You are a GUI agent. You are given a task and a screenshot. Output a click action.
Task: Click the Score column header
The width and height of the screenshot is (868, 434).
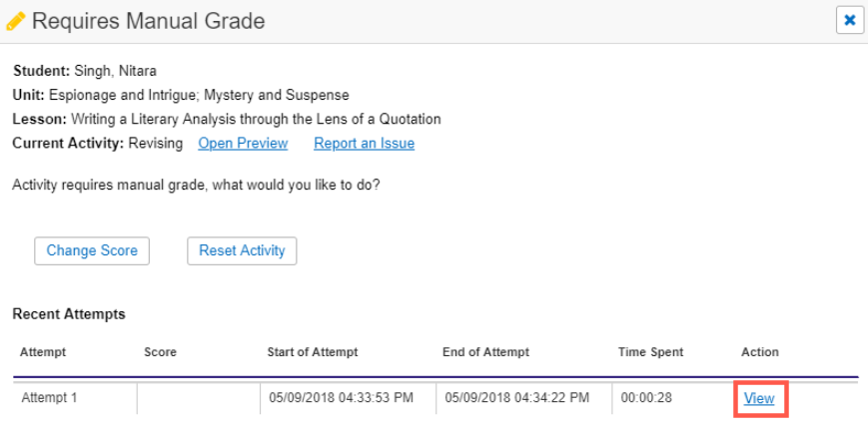pyautogui.click(x=161, y=352)
